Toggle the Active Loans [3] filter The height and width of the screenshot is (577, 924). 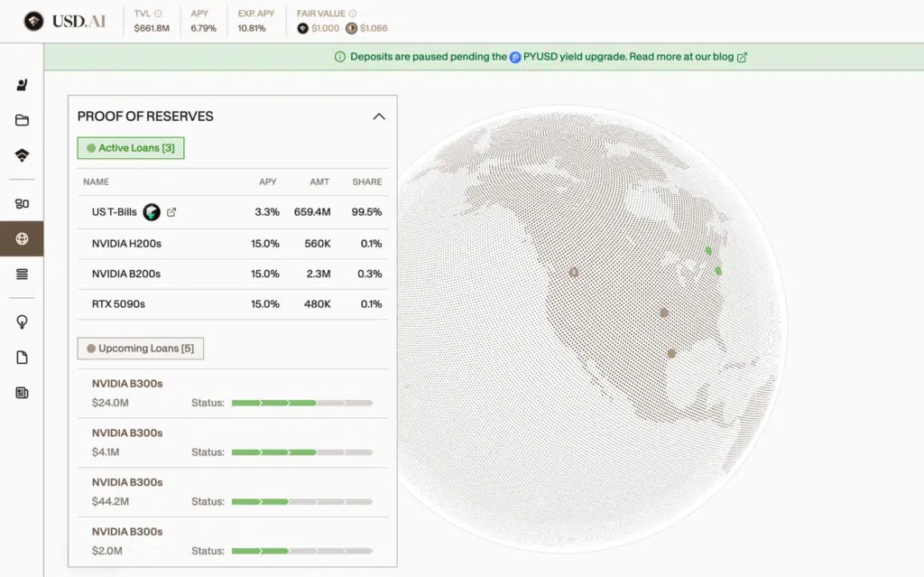131,148
